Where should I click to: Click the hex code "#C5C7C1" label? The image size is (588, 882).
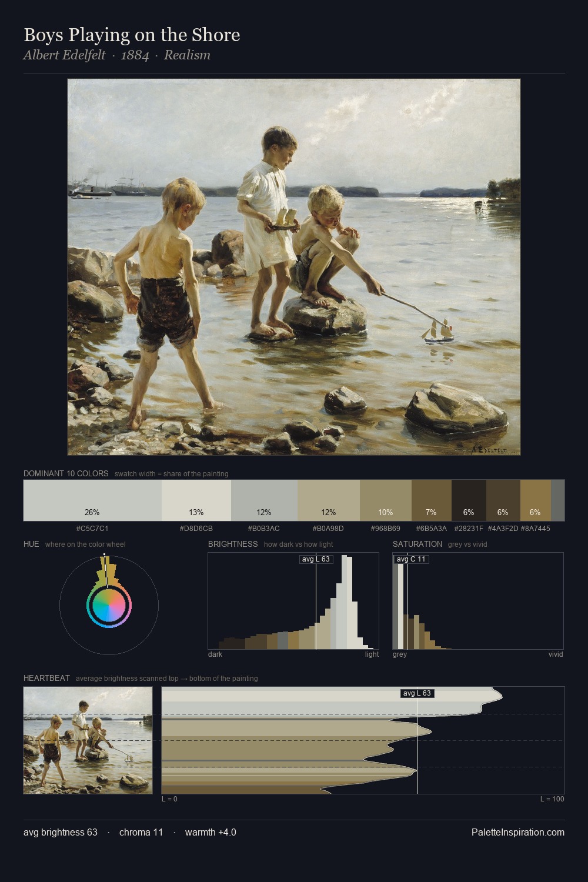[x=92, y=528]
